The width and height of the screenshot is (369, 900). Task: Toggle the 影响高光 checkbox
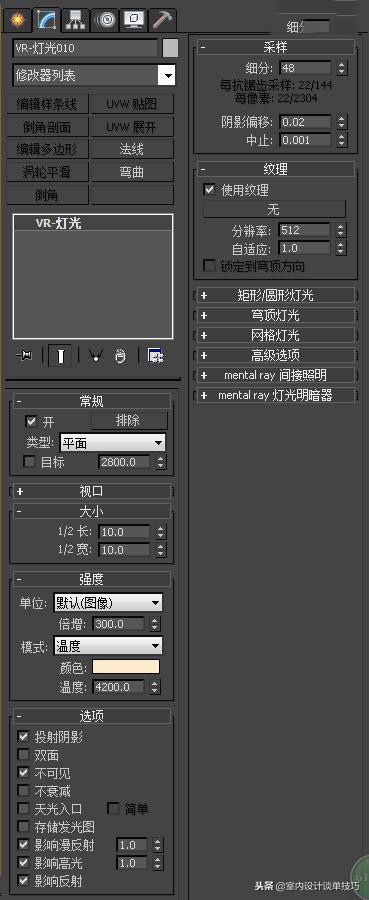coord(24,863)
